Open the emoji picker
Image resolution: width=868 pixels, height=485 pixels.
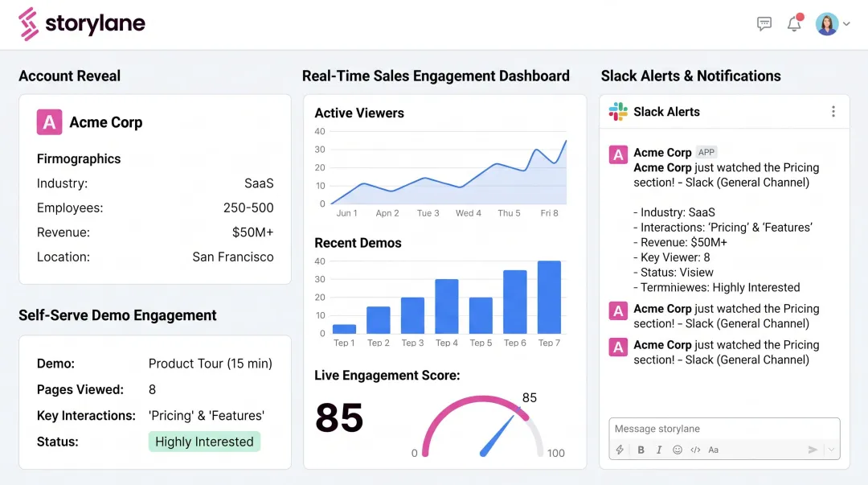coord(677,450)
